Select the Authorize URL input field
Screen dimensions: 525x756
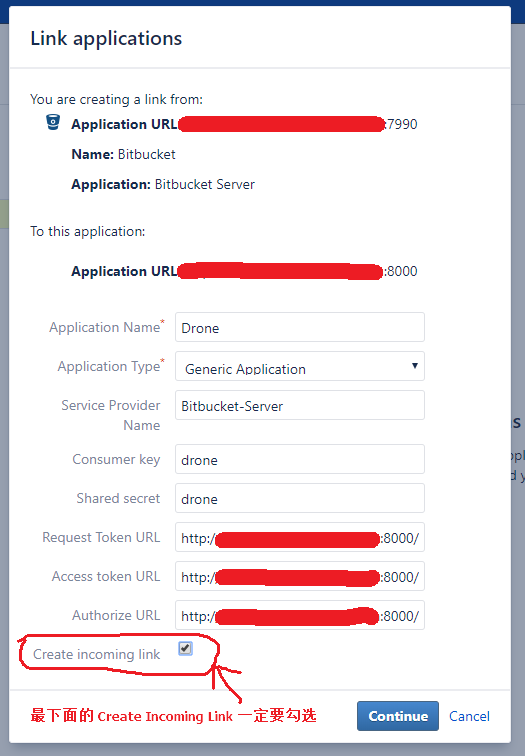coord(299,616)
